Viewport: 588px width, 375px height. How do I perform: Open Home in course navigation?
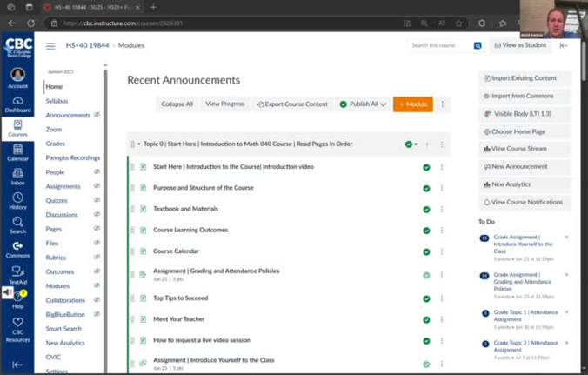[x=54, y=87]
